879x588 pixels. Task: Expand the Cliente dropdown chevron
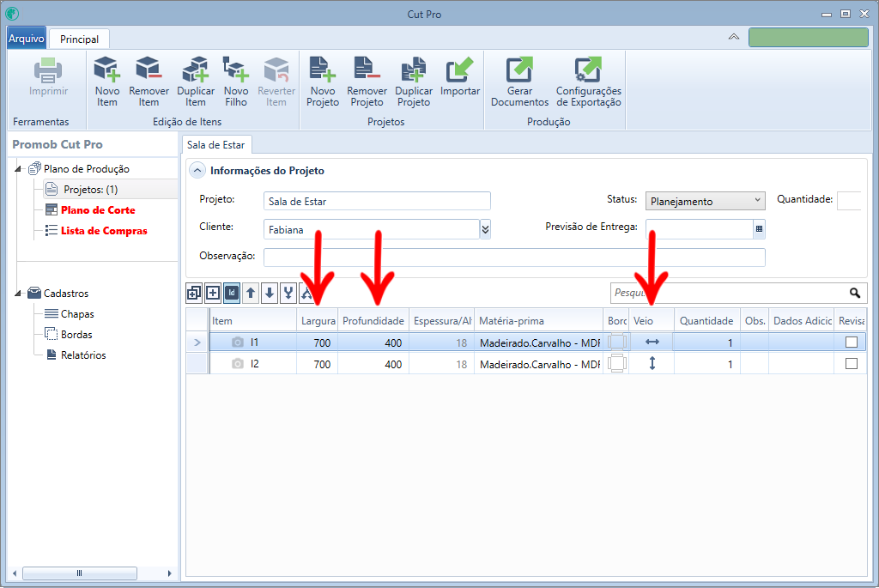click(486, 228)
